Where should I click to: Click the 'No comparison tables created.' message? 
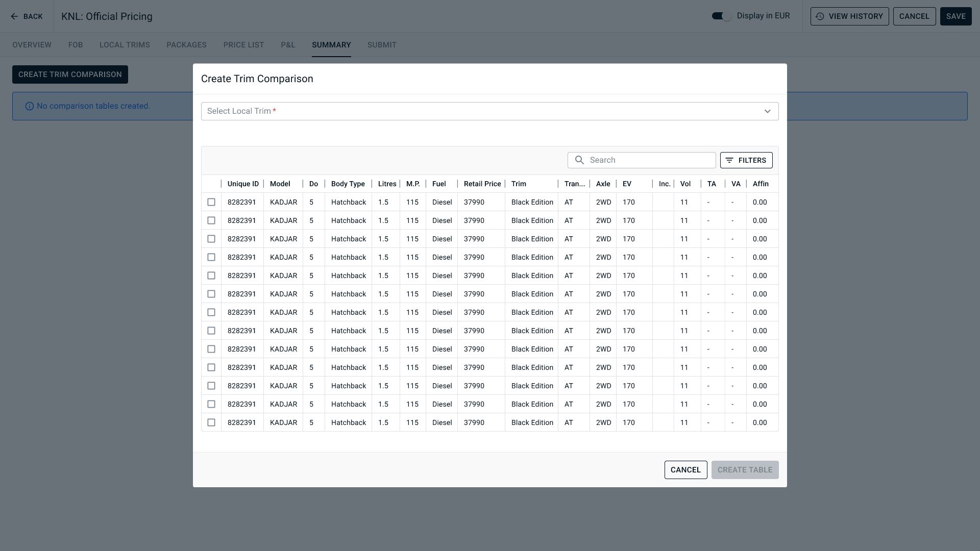93,106
